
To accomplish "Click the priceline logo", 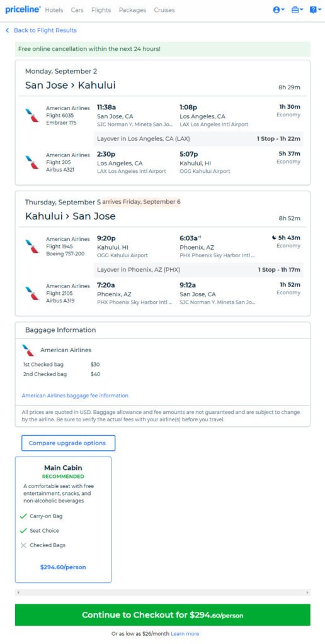I will coord(23,9).
